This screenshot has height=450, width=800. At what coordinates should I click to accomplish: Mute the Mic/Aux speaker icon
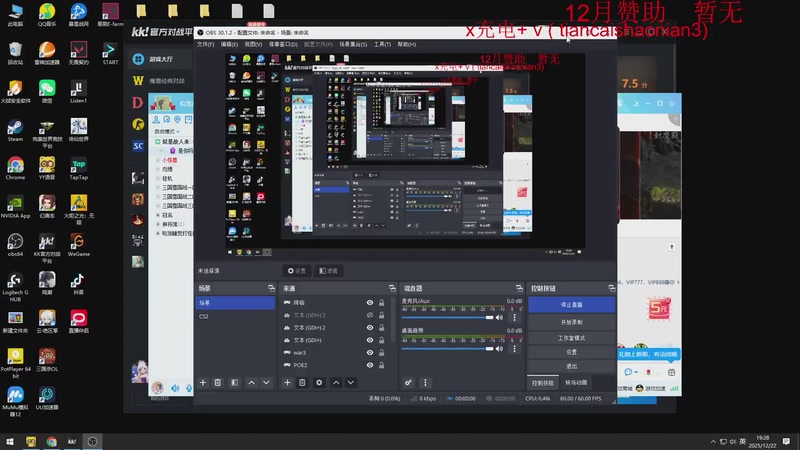499,317
